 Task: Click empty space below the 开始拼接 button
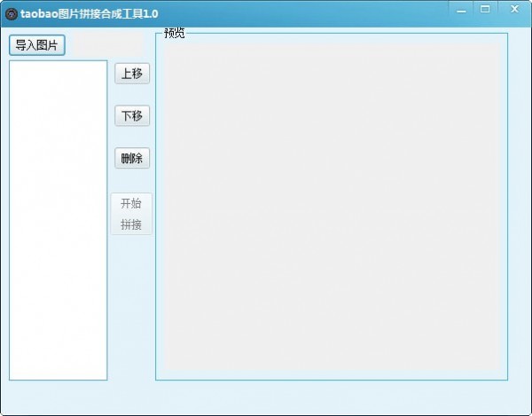131,302
